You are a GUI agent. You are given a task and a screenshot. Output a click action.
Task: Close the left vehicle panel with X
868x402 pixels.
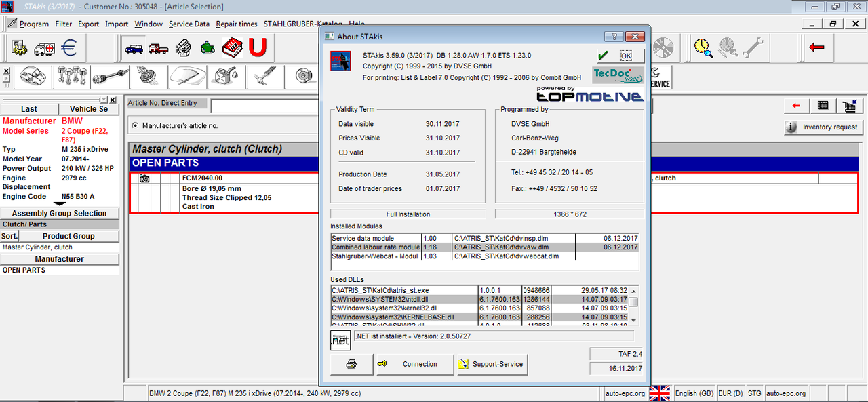[113, 100]
